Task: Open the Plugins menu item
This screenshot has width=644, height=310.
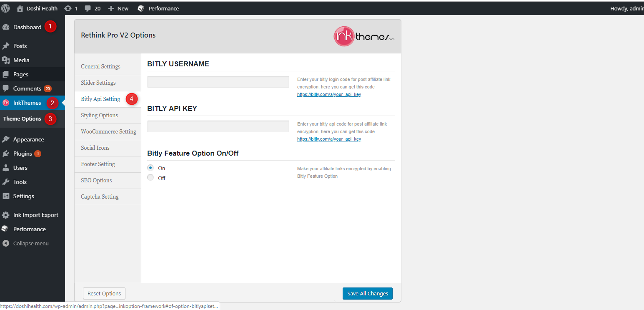Action: pyautogui.click(x=33, y=154)
